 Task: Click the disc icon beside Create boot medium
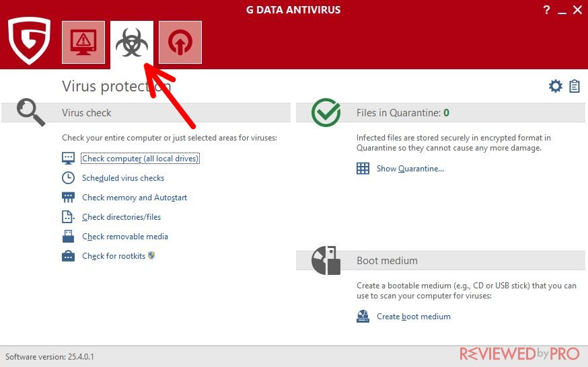[x=363, y=317]
